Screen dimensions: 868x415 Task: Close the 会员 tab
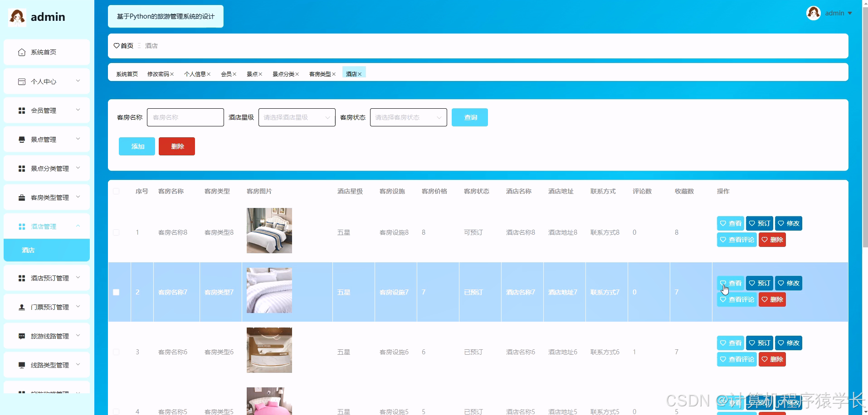click(x=234, y=74)
